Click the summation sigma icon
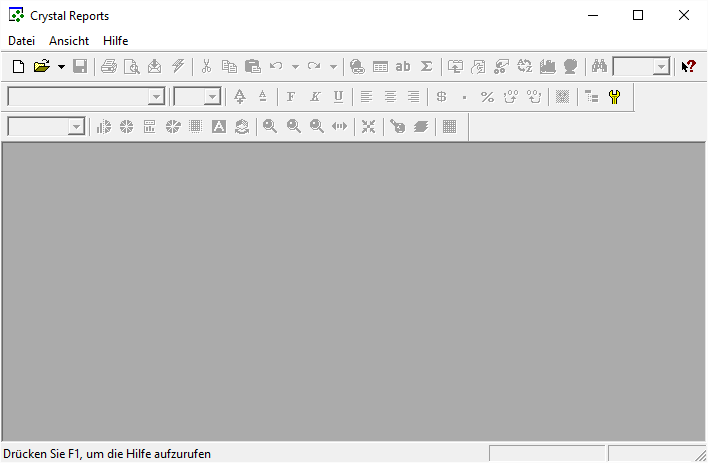708x463 pixels. click(x=426, y=67)
